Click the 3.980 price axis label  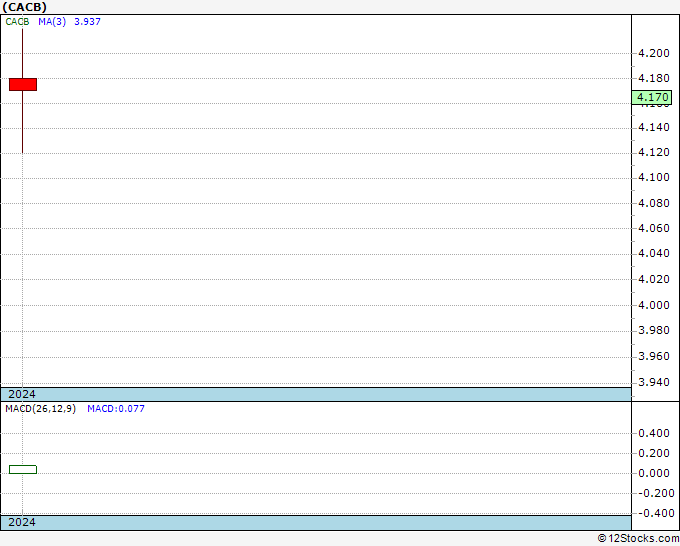pyautogui.click(x=654, y=330)
